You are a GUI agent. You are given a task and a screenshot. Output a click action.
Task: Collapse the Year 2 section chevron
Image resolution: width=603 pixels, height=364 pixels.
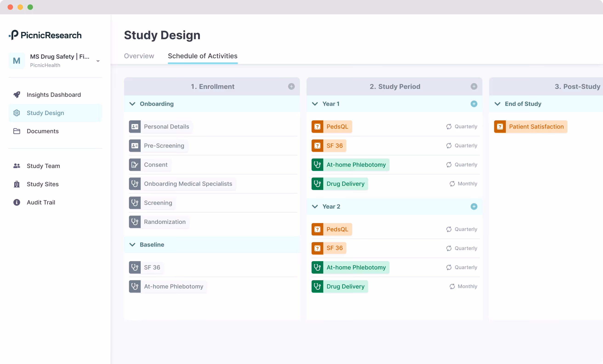coord(315,206)
